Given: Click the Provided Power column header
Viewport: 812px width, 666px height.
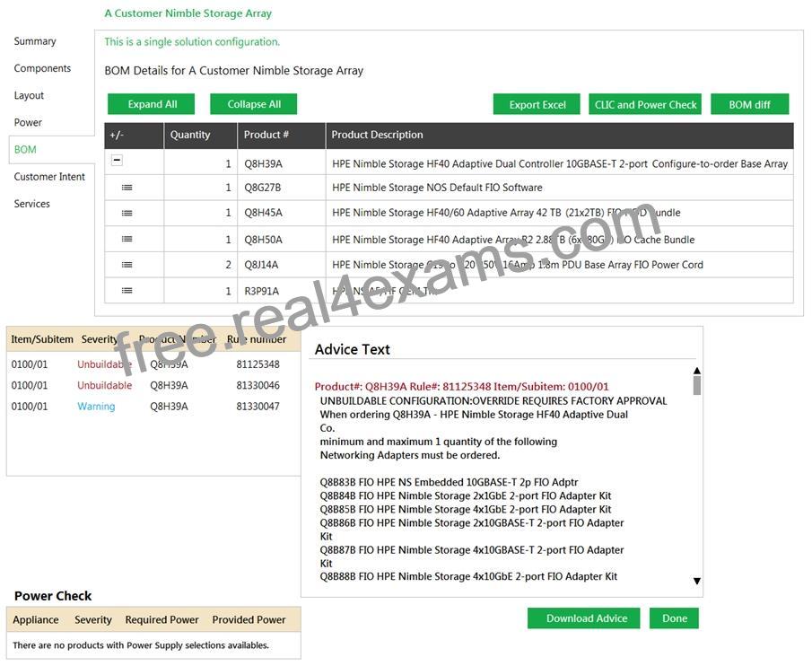Looking at the screenshot, I should click(249, 620).
